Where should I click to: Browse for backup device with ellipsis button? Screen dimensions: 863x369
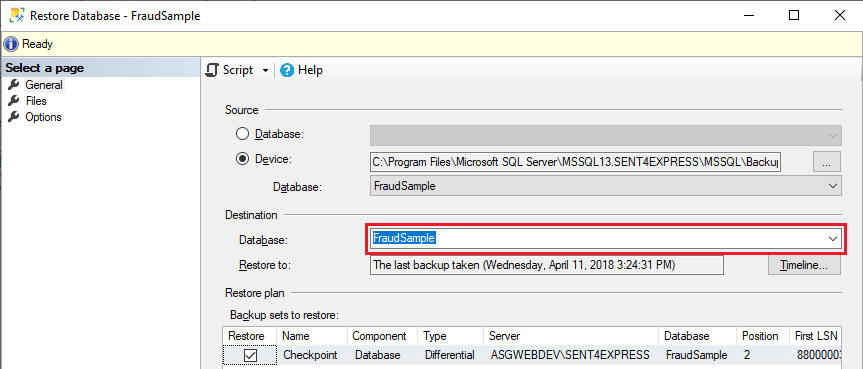826,162
